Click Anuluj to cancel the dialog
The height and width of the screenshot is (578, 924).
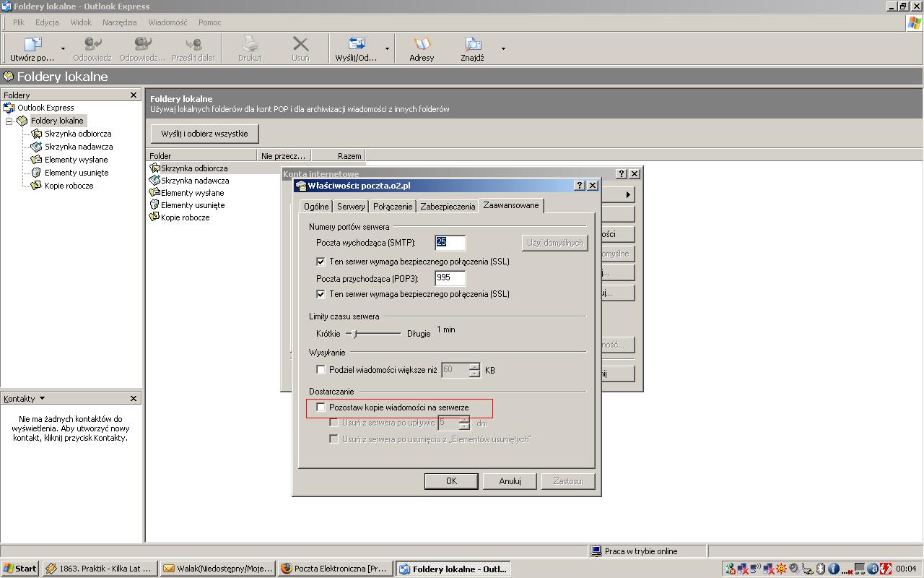pyautogui.click(x=510, y=481)
